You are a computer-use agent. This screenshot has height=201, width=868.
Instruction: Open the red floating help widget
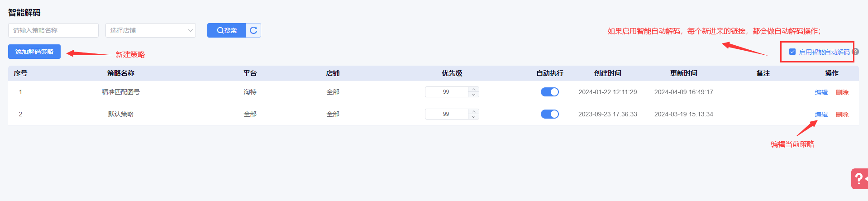[x=859, y=179]
